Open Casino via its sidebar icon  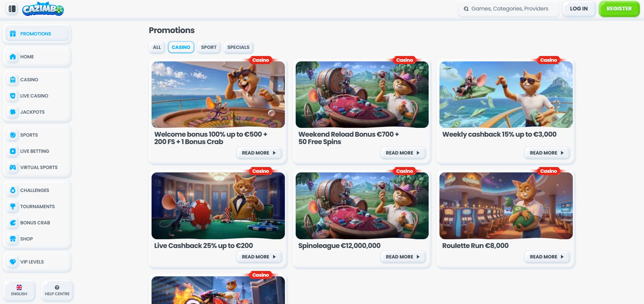tap(13, 80)
